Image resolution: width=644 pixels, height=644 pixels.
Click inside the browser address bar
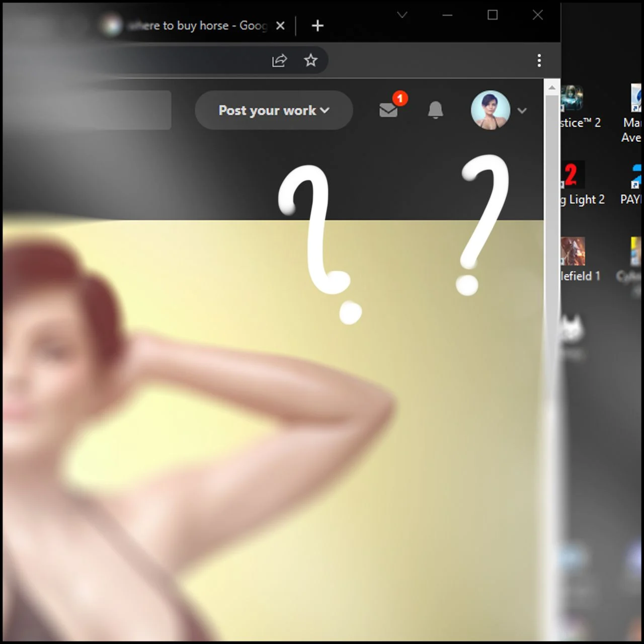[x=151, y=60]
